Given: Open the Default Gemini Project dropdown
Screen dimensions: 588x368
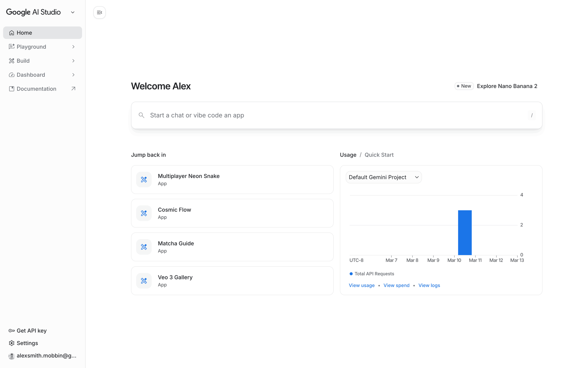Looking at the screenshot, I should (384, 177).
